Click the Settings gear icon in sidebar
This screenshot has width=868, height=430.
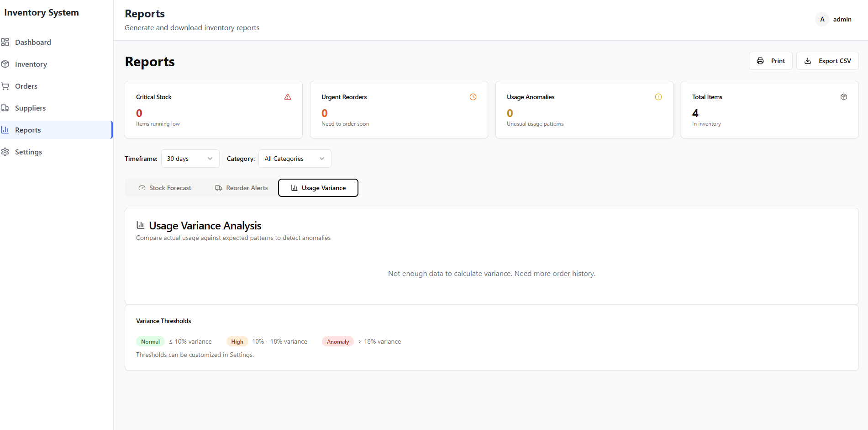[x=5, y=152]
